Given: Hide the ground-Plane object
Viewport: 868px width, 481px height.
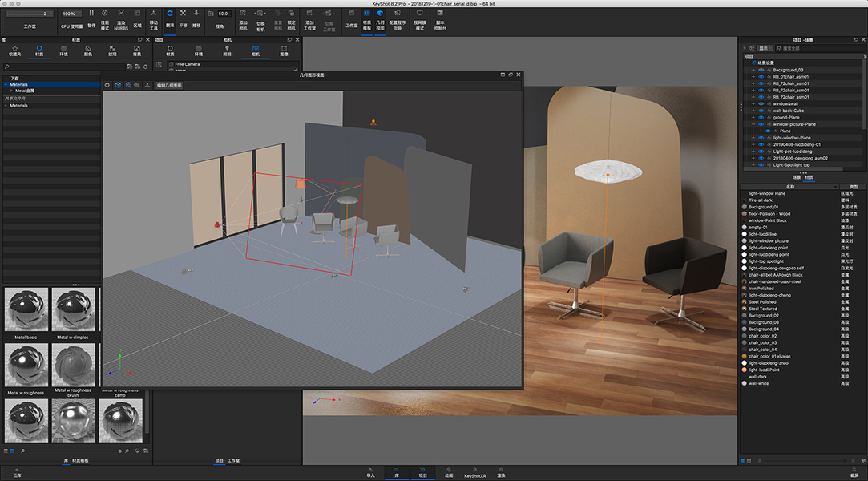Looking at the screenshot, I should point(761,117).
